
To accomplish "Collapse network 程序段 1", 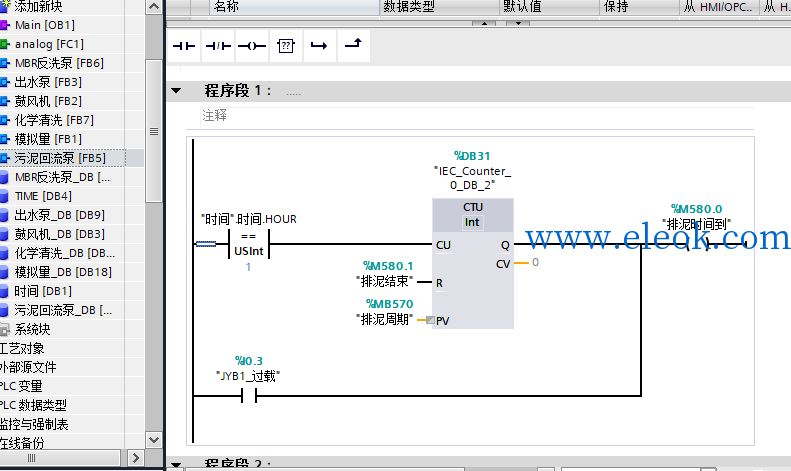I will tap(176, 91).
